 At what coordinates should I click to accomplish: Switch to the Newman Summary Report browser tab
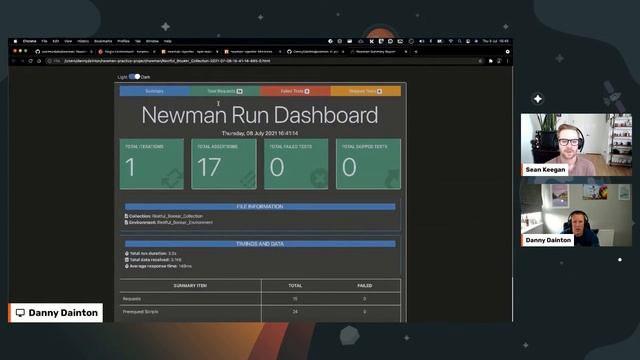click(379, 52)
